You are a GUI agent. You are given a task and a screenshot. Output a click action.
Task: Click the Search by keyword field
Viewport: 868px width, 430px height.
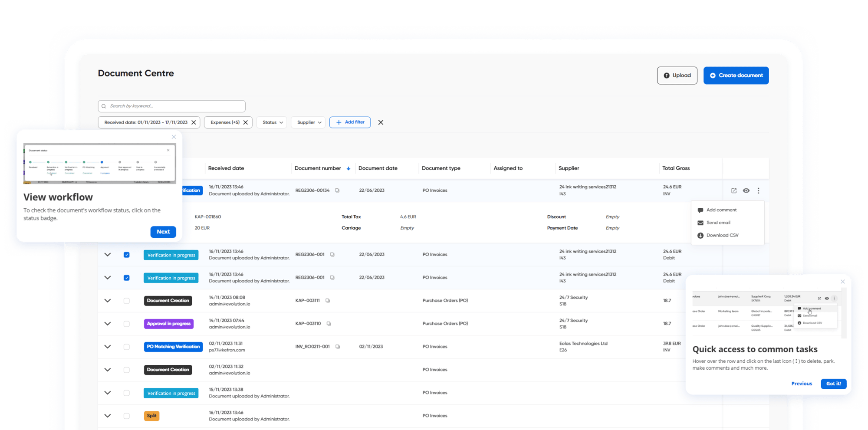point(171,106)
